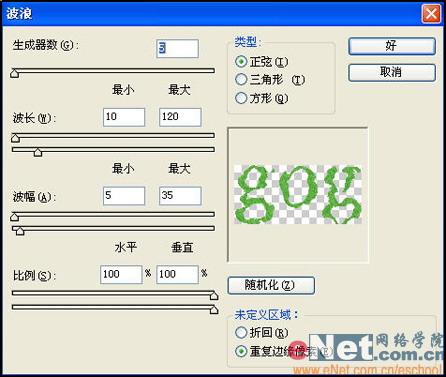Click the 生成器数 (Generators) number field
The width and height of the screenshot is (446, 377).
(177, 48)
